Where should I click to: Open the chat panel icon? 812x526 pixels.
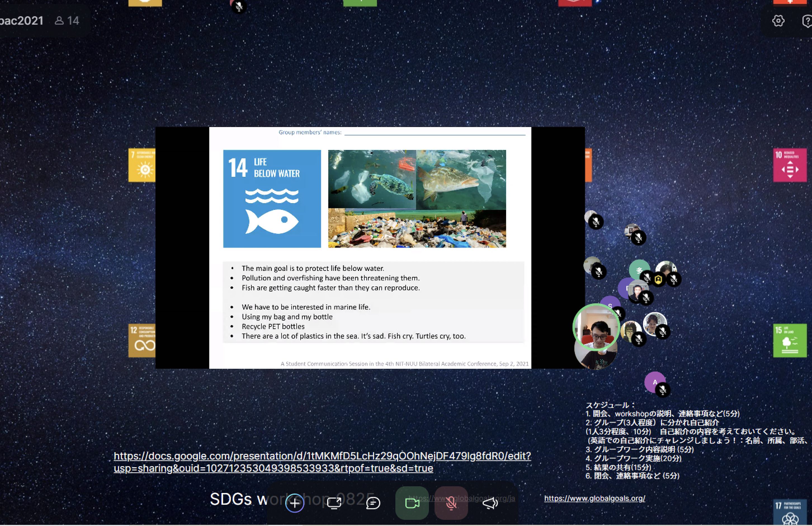point(373,503)
